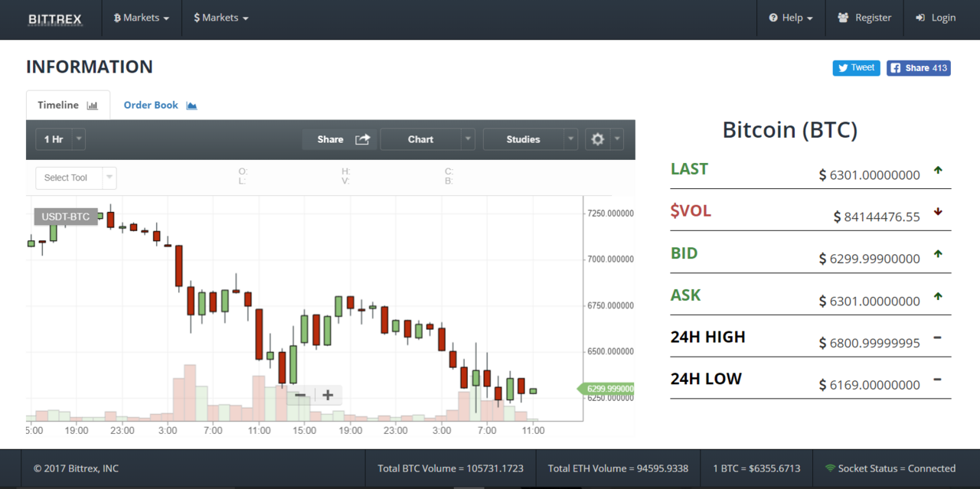The height and width of the screenshot is (489, 980).
Task: Open the Dollar Markets menu
Action: (x=221, y=18)
